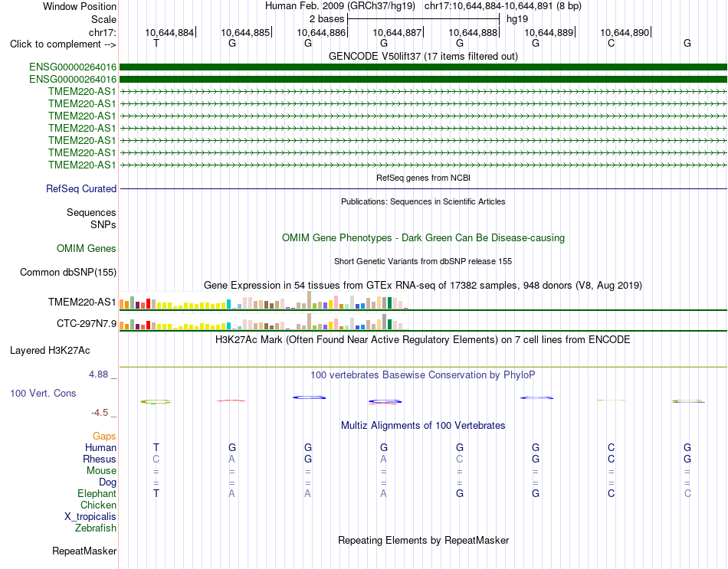Click 'Click to complement -->' to flip bases

point(63,44)
